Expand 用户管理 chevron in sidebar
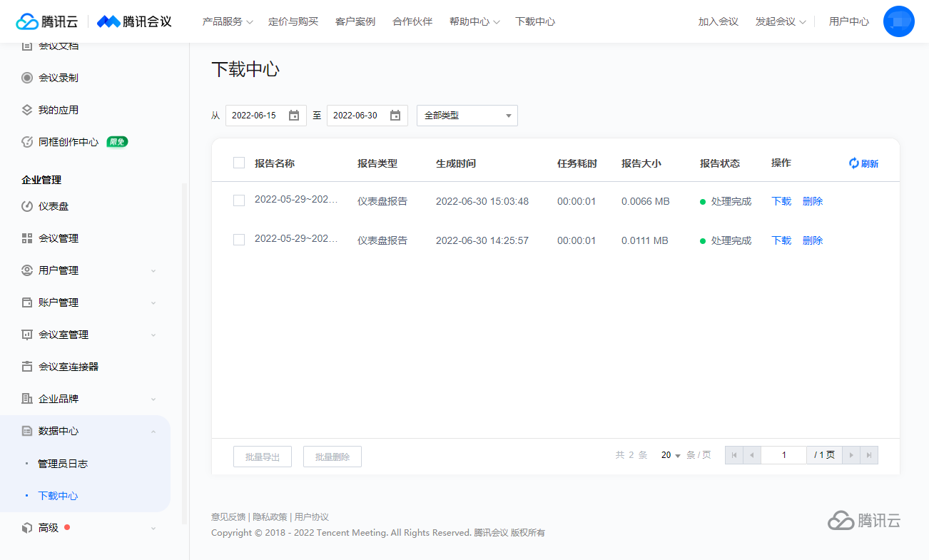Viewport: 929px width, 560px height. coord(153,271)
